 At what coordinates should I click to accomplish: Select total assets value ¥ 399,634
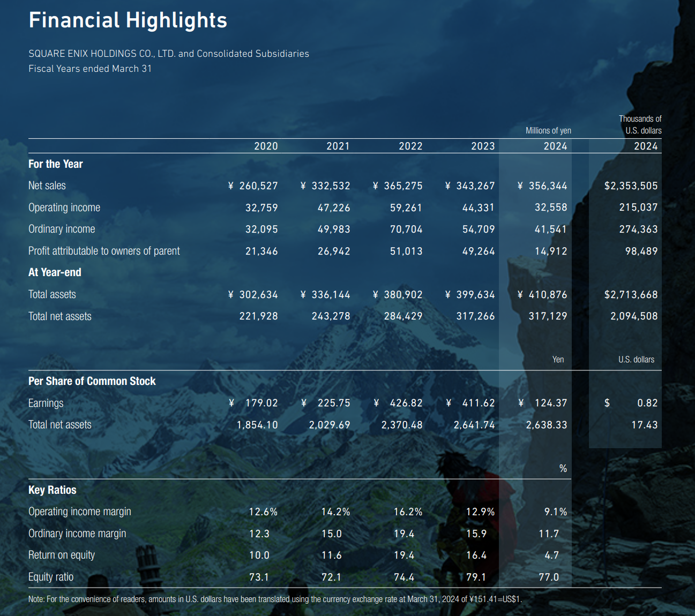point(470,294)
